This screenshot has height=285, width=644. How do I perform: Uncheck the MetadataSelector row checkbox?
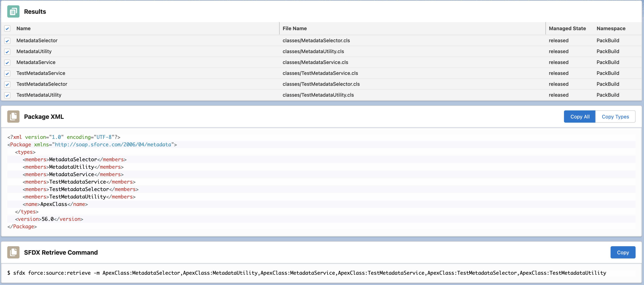point(7,41)
